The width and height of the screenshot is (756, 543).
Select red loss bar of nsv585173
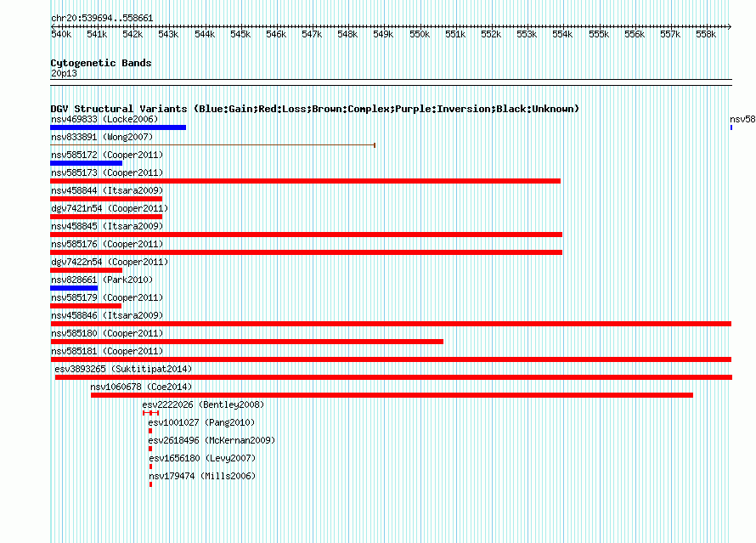coord(305,181)
